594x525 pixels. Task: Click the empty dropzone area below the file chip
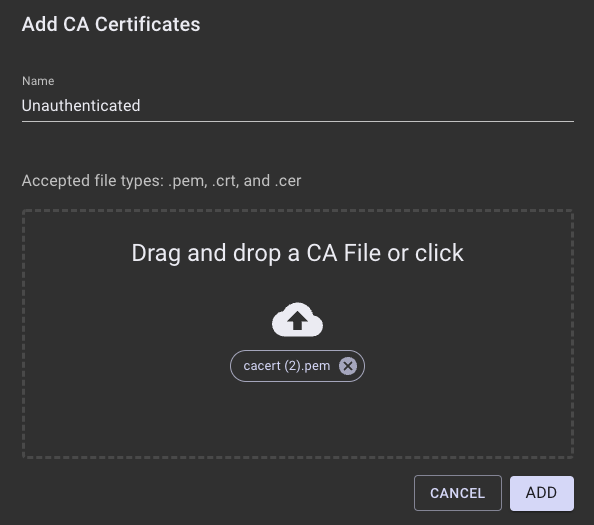297,419
